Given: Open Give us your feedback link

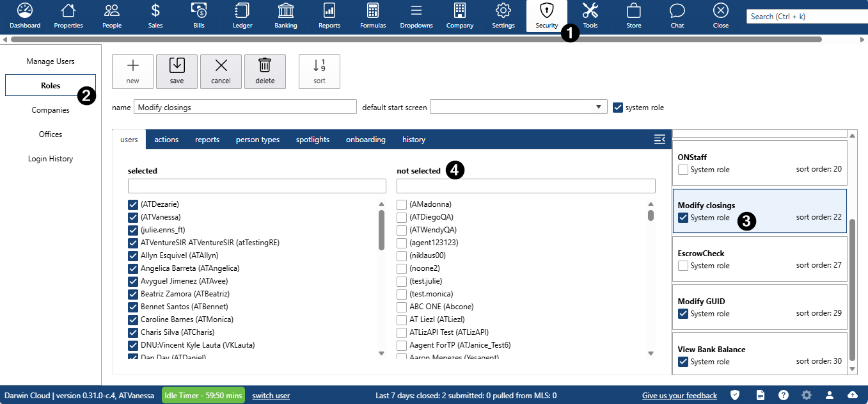Looking at the screenshot, I should pos(679,396).
